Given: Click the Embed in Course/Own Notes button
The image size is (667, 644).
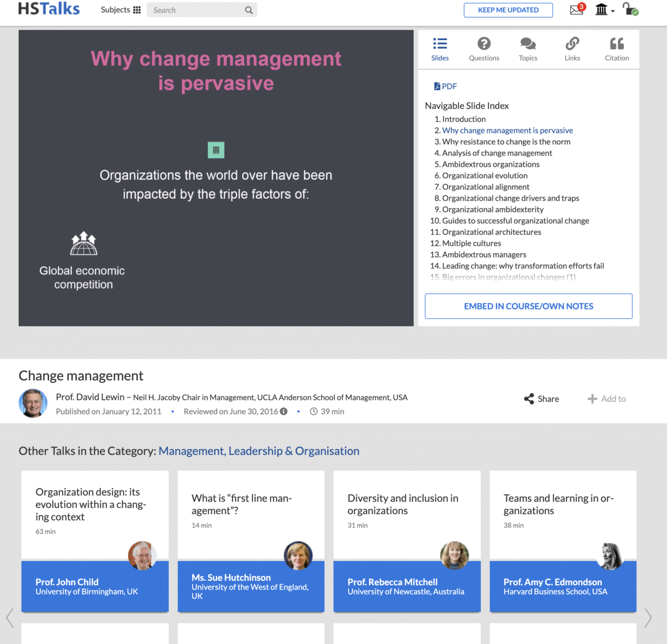Looking at the screenshot, I should (528, 306).
